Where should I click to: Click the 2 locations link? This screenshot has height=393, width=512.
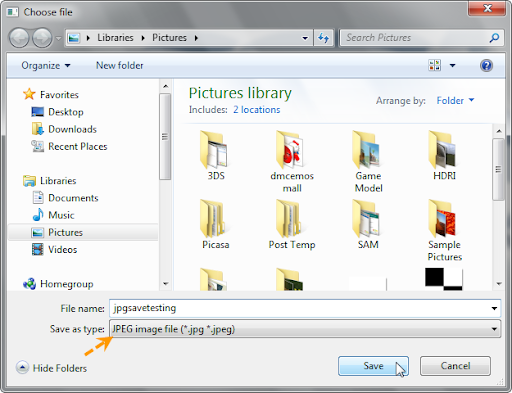257,110
